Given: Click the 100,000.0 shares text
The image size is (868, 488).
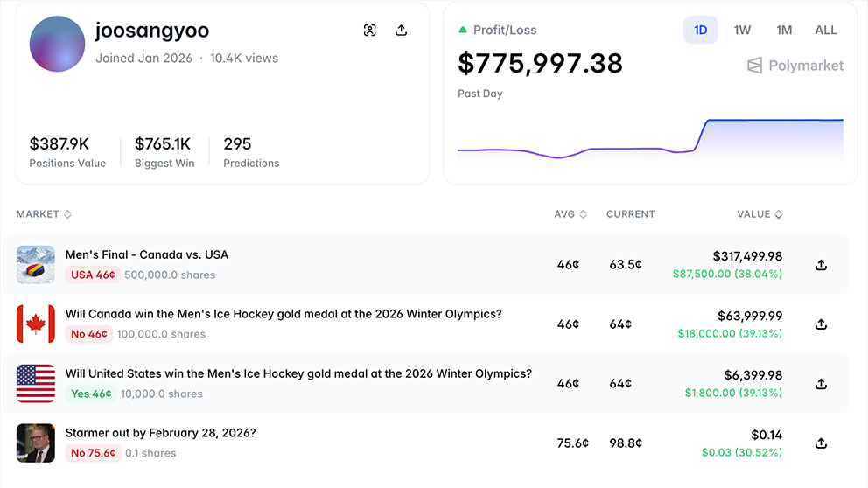Looking at the screenshot, I should [x=161, y=334].
